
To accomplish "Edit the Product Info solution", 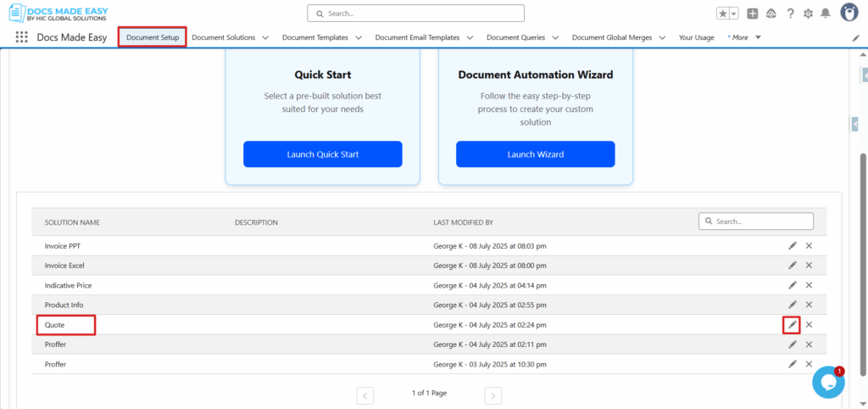I will [793, 305].
